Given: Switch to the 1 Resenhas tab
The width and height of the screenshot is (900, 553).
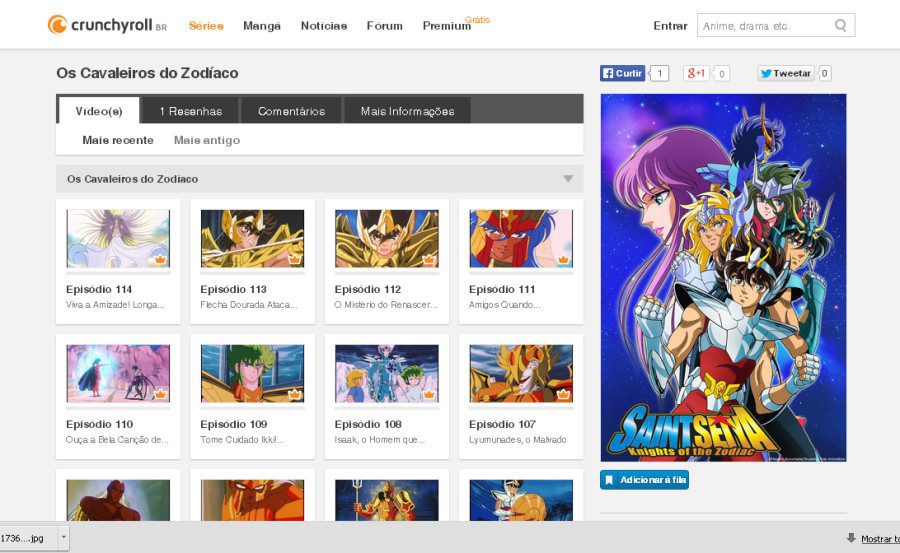Looking at the screenshot, I should (x=190, y=111).
